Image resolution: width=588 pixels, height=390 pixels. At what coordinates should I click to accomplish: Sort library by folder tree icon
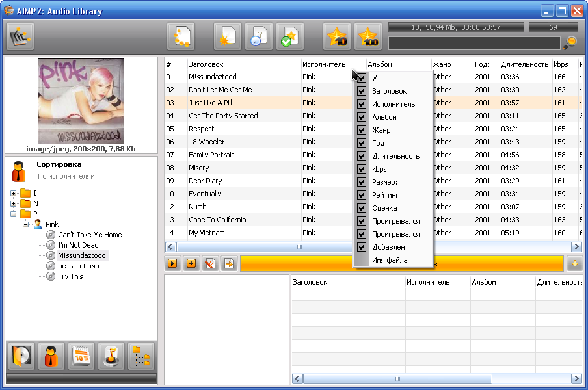tap(141, 356)
